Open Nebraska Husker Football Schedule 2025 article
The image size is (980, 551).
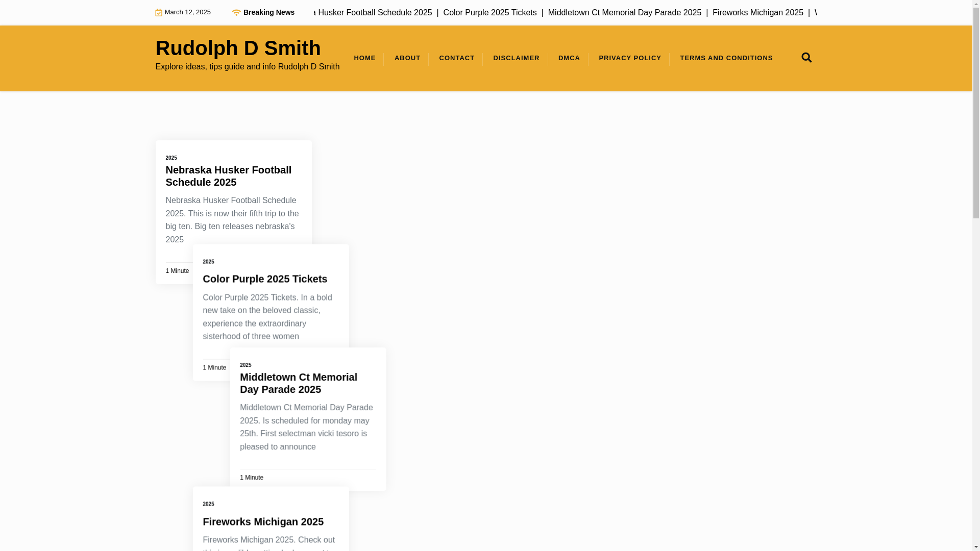[x=228, y=176]
